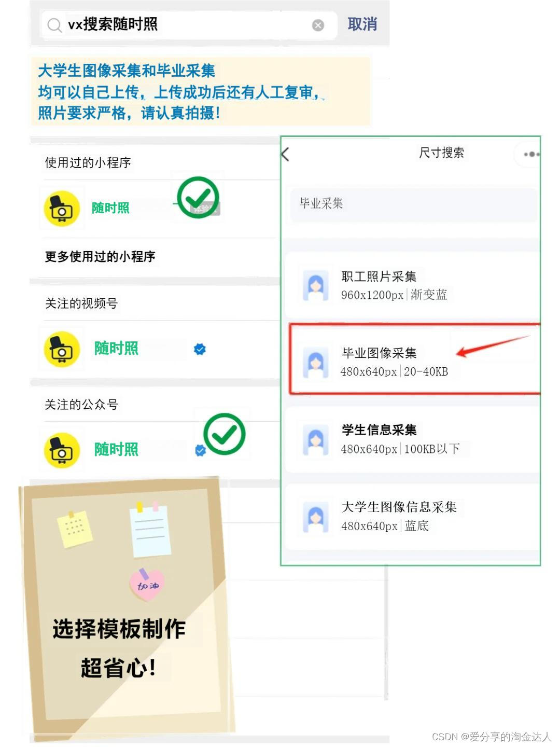Open the 随时照 official account avatar
The height and width of the screenshot is (747, 560).
[x=62, y=450]
